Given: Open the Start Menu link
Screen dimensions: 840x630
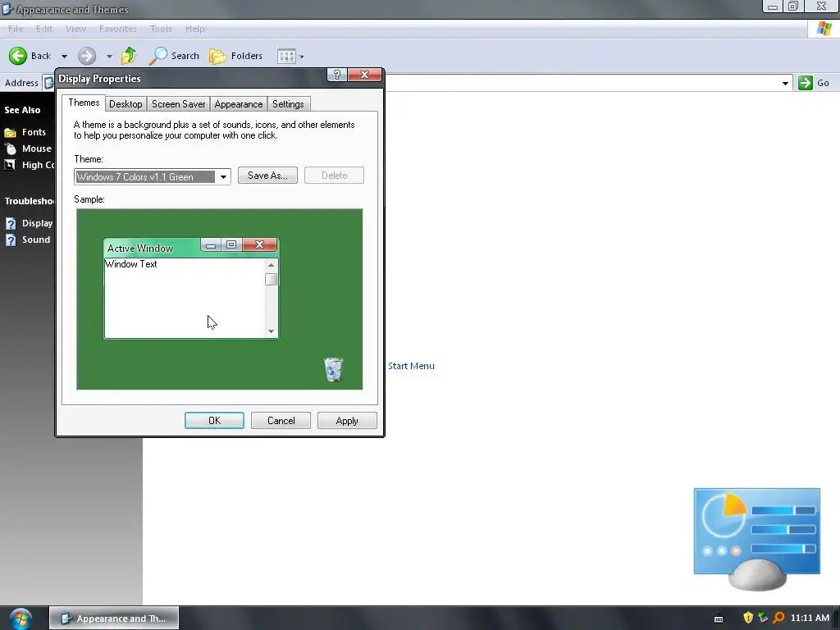Looking at the screenshot, I should [x=411, y=366].
